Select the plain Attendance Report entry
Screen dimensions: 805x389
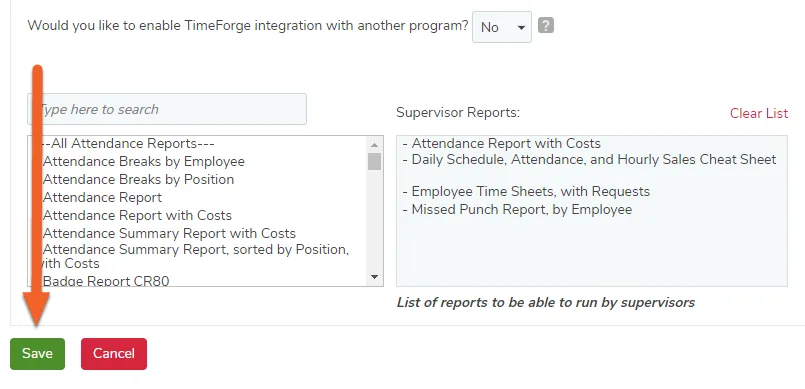point(102,198)
